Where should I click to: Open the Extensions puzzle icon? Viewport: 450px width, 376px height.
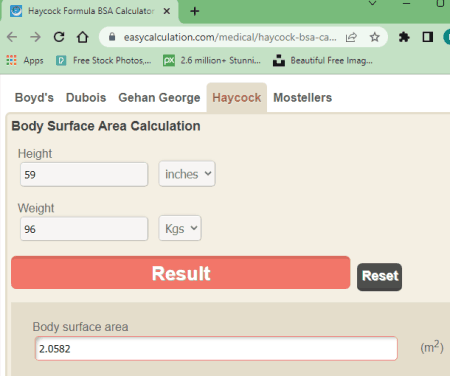(x=404, y=37)
